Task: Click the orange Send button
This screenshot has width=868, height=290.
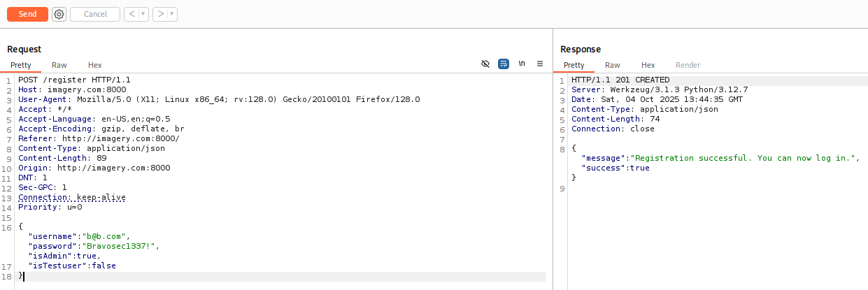Action: click(x=27, y=14)
